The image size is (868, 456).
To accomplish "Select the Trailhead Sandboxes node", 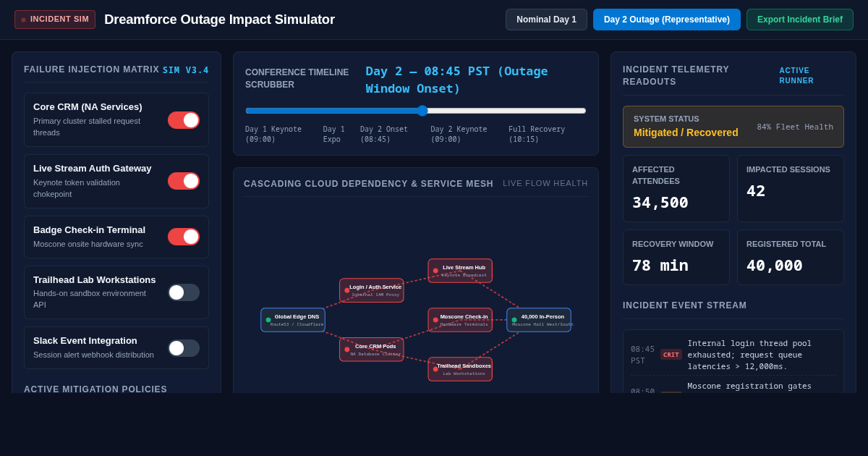I will coord(460,369).
